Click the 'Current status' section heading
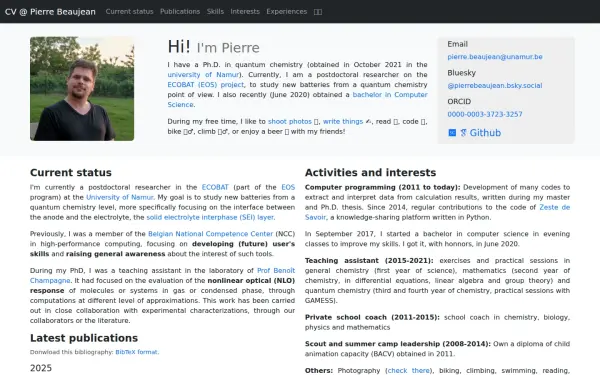Viewport: 600px width, 375px height. (71, 173)
